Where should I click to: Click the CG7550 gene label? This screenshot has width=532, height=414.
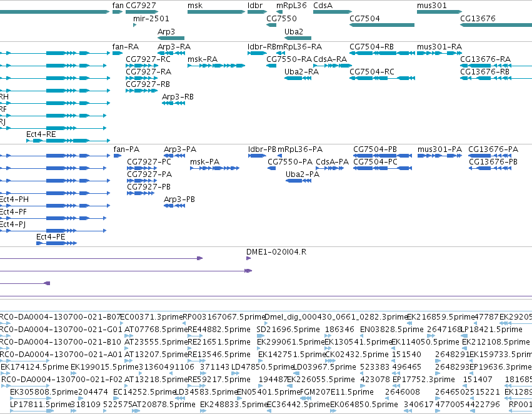click(x=281, y=18)
